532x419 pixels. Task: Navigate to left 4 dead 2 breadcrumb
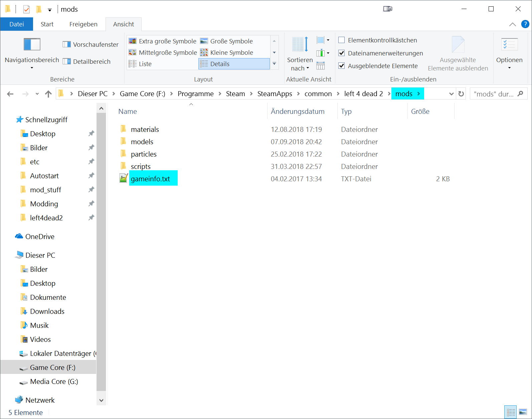click(364, 94)
